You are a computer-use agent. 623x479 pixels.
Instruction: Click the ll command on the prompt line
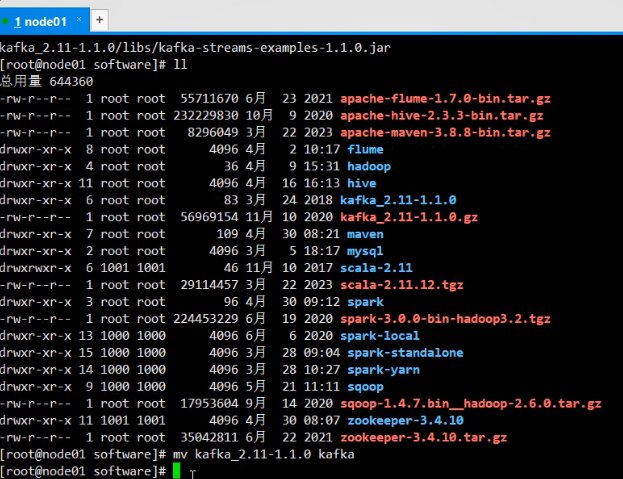tap(180, 64)
